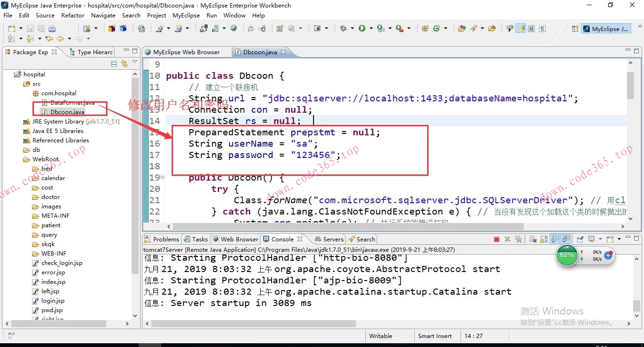Click the Back navigation arrow in toolbar

60,39
